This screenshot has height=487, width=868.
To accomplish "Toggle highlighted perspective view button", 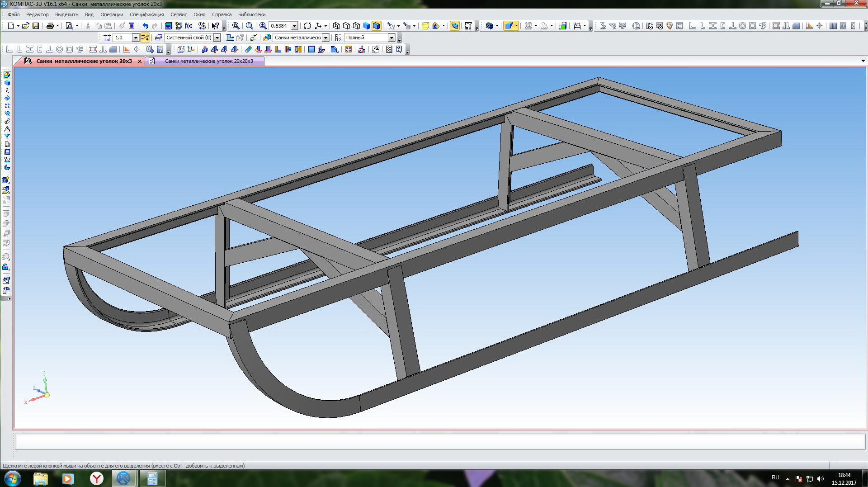I will 455,26.
